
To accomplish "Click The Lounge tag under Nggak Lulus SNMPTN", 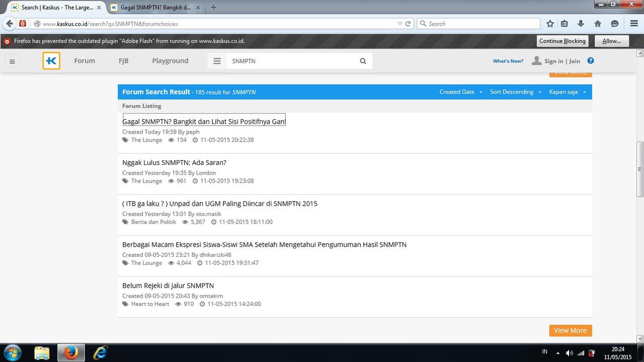I will [146, 181].
